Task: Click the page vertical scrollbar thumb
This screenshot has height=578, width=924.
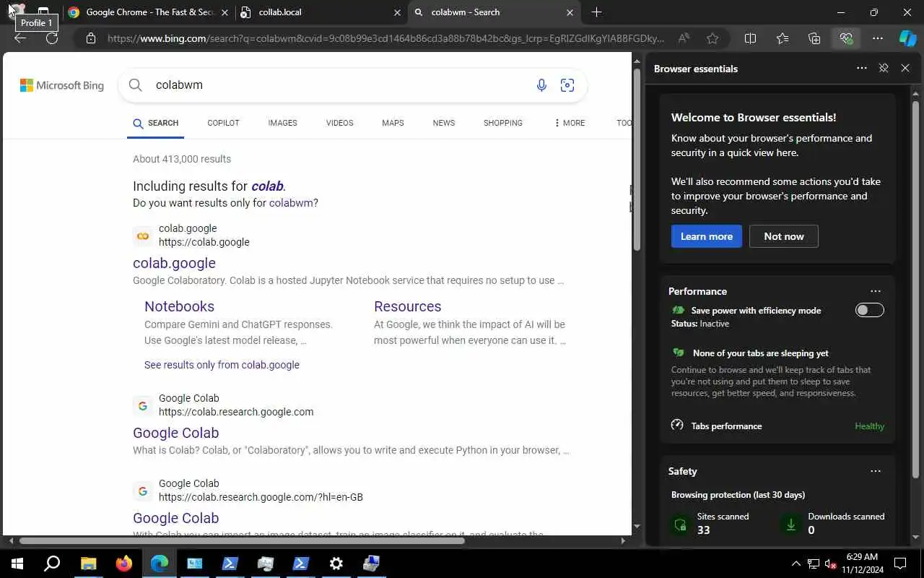Action: (x=637, y=159)
